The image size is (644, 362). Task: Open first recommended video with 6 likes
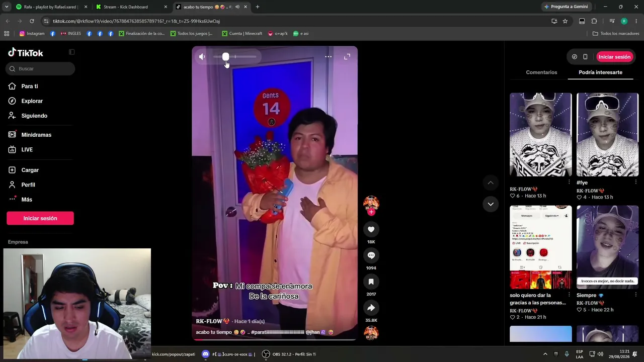coord(541,134)
